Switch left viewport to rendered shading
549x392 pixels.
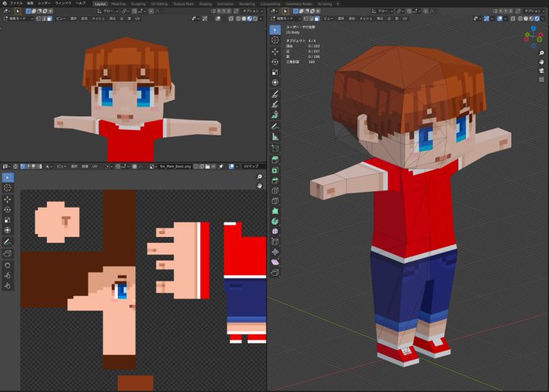tap(255, 19)
